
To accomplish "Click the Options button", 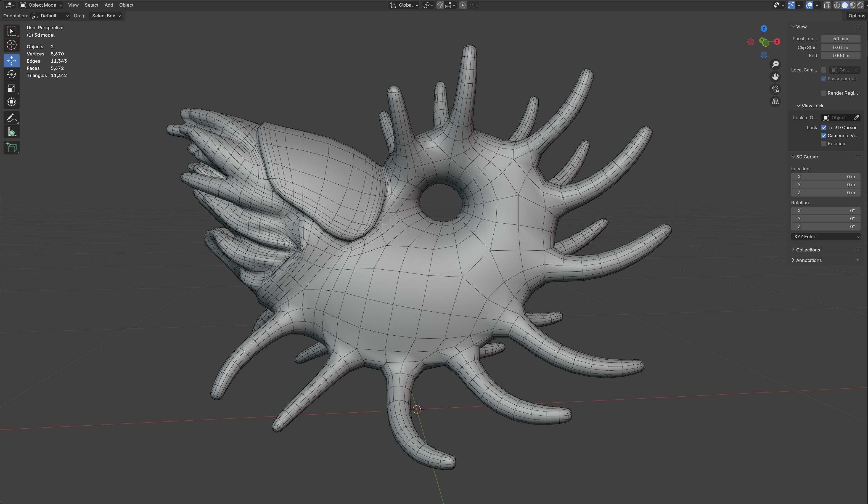I will pyautogui.click(x=856, y=16).
